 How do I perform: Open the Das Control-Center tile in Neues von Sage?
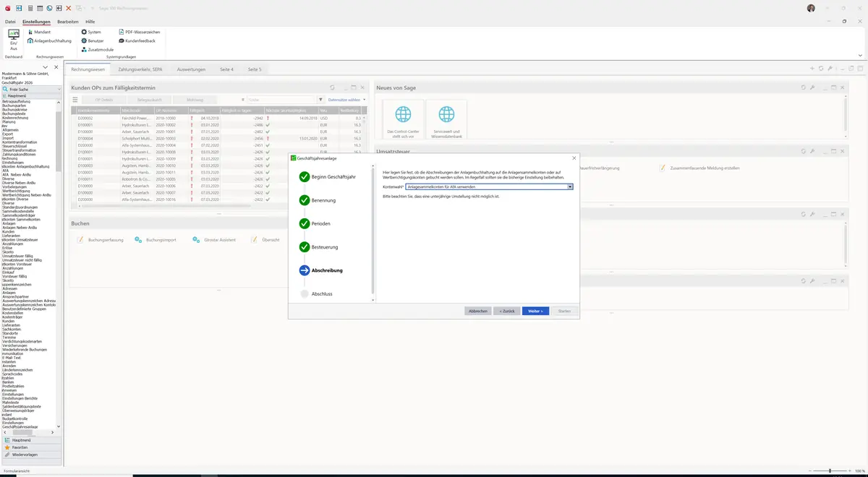tap(403, 121)
